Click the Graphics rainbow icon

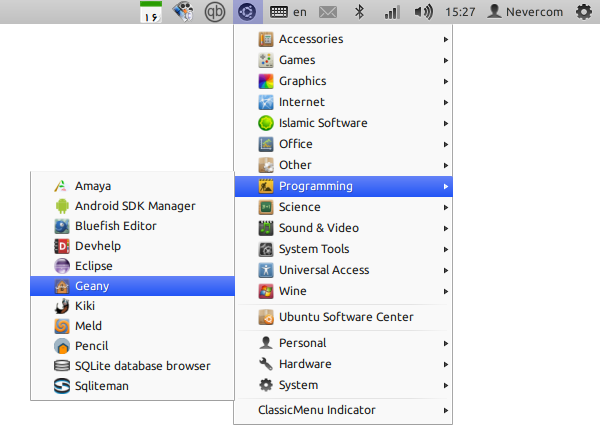[266, 81]
